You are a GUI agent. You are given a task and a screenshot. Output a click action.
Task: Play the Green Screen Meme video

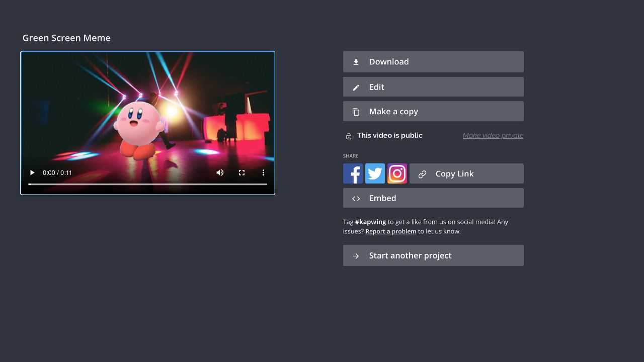(32, 172)
